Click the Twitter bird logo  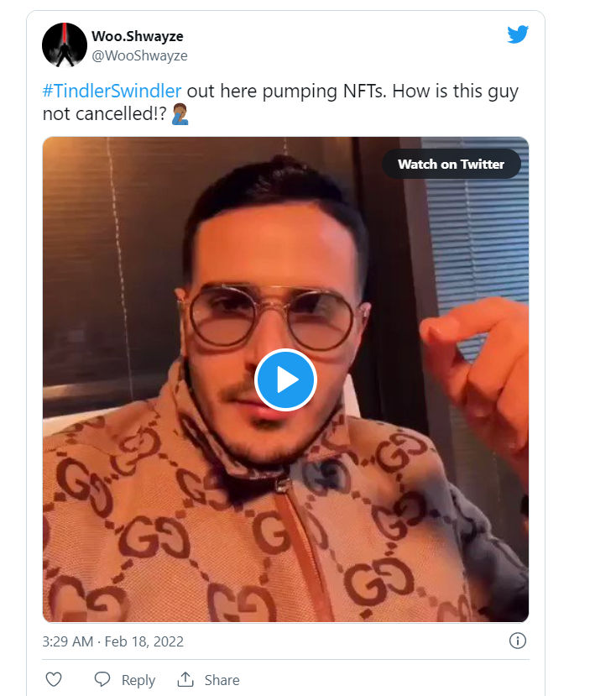(x=518, y=34)
